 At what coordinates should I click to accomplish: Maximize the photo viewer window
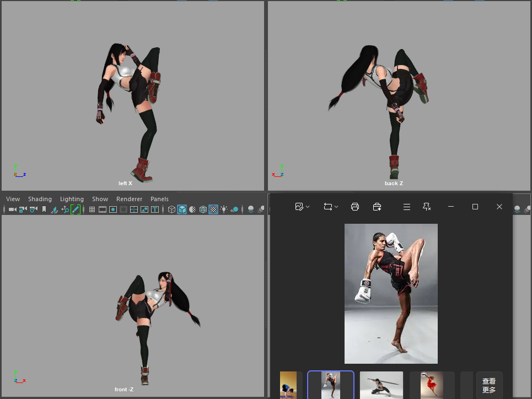pyautogui.click(x=475, y=207)
